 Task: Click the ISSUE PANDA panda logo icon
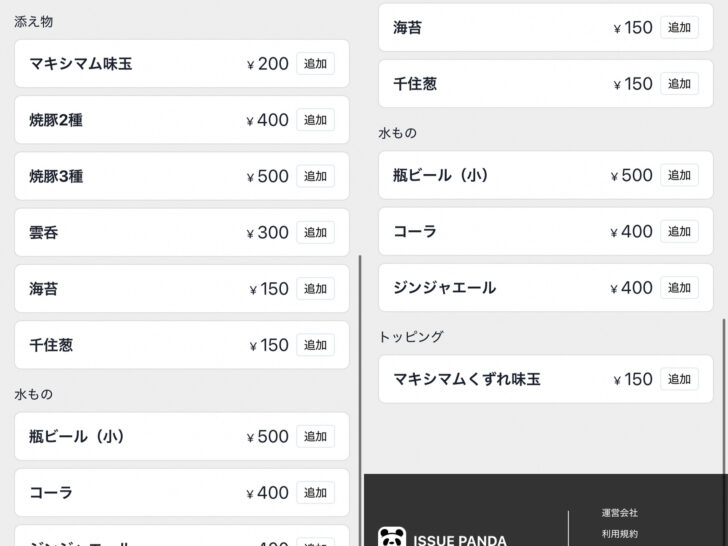pyautogui.click(x=392, y=538)
